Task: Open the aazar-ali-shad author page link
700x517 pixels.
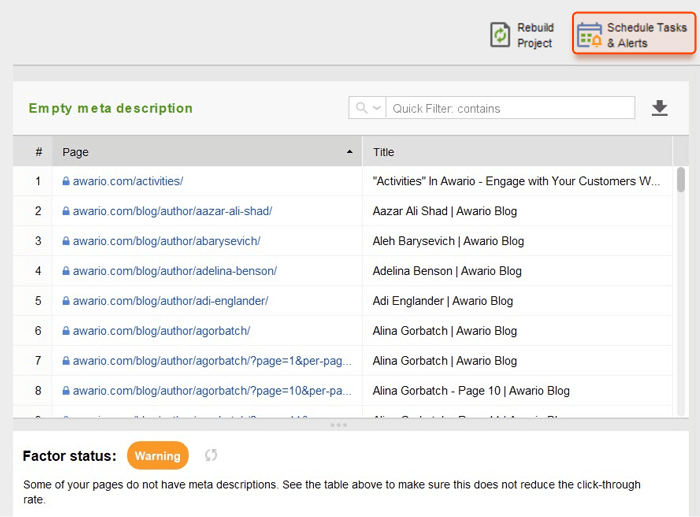Action: (172, 211)
